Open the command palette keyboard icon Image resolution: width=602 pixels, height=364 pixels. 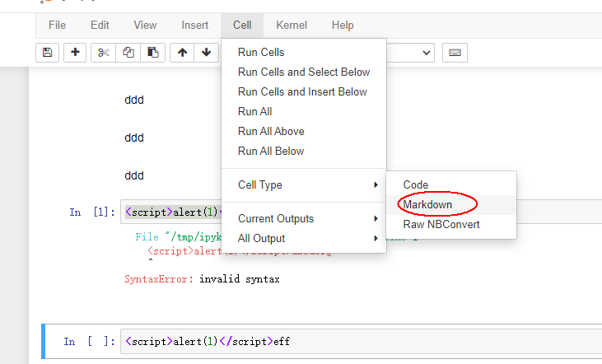tap(455, 53)
